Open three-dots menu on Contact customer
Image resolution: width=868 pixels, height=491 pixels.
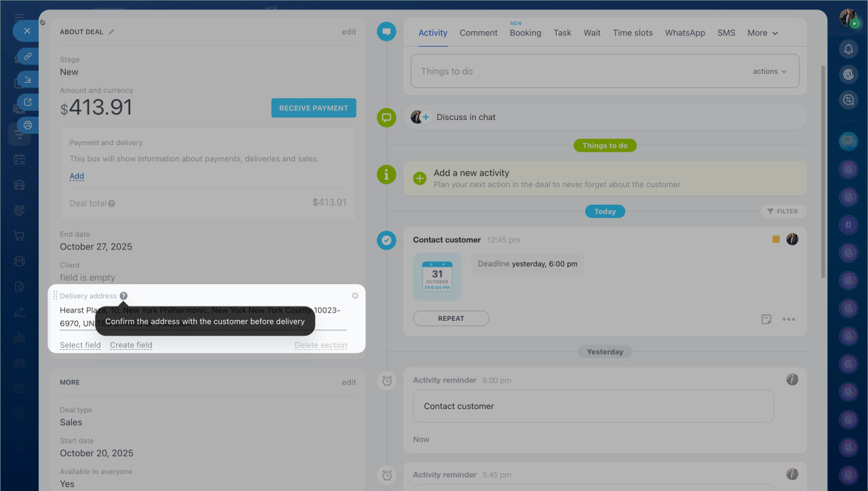pyautogui.click(x=789, y=319)
